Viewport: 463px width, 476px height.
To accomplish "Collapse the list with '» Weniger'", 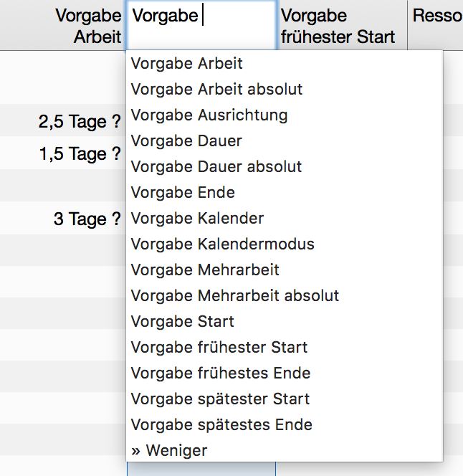I will [x=169, y=451].
